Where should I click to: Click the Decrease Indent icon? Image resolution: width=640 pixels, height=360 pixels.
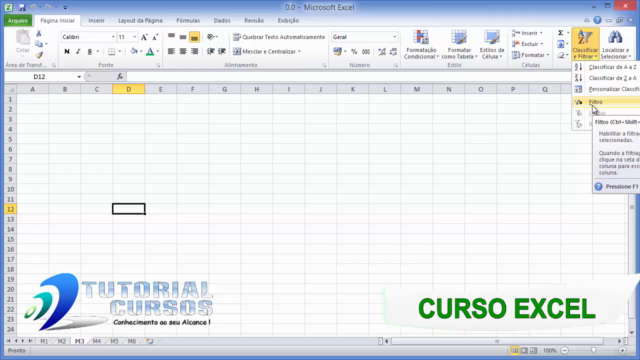tap(211, 51)
